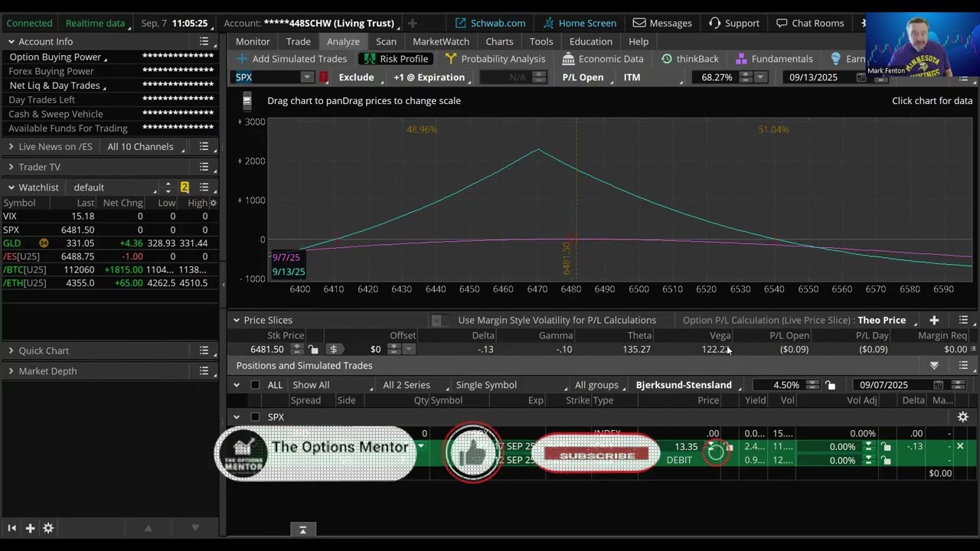Open the Chat Rooms icon

[782, 23]
